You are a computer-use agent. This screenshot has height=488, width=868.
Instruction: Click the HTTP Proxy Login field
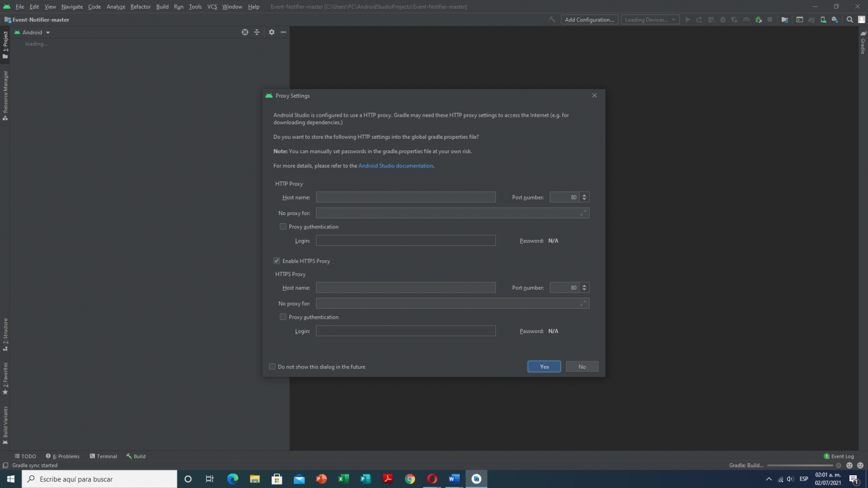coord(406,241)
